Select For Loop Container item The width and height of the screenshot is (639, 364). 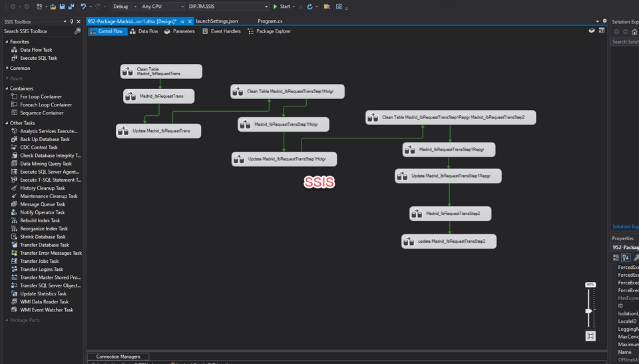click(41, 96)
